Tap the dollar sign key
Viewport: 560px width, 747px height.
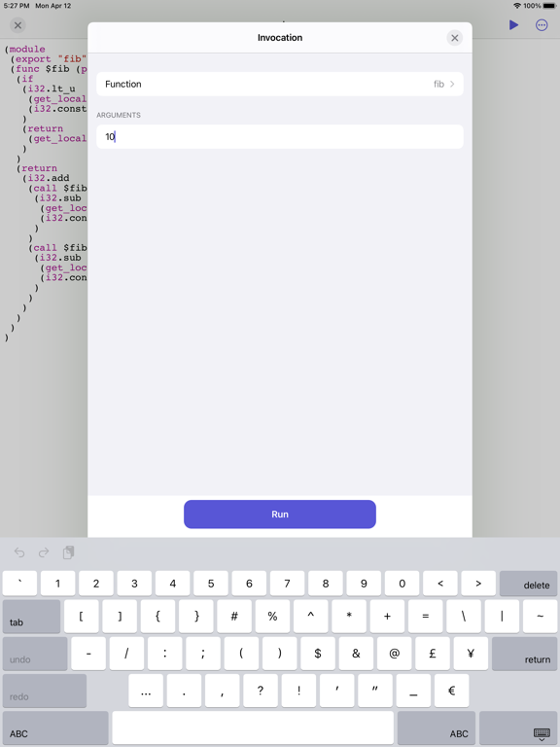click(318, 654)
